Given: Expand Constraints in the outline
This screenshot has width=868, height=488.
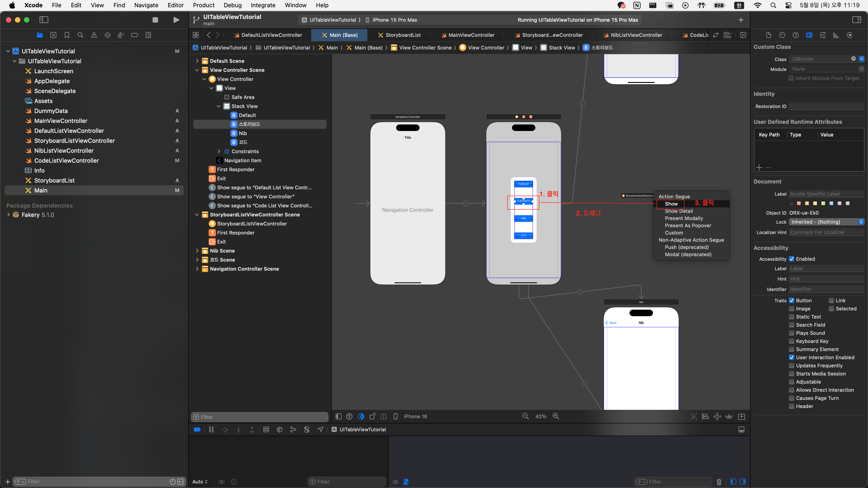Looking at the screenshot, I should tap(219, 151).
